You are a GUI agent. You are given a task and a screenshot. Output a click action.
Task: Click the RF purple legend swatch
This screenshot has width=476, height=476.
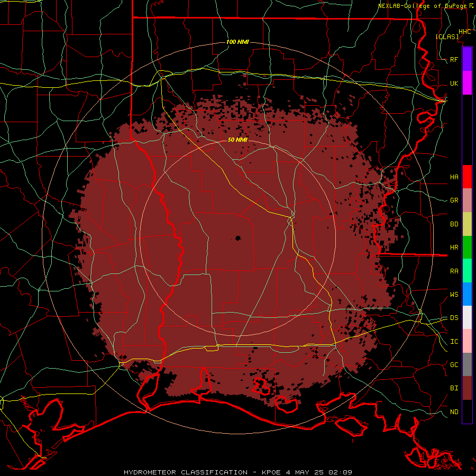tap(467, 59)
